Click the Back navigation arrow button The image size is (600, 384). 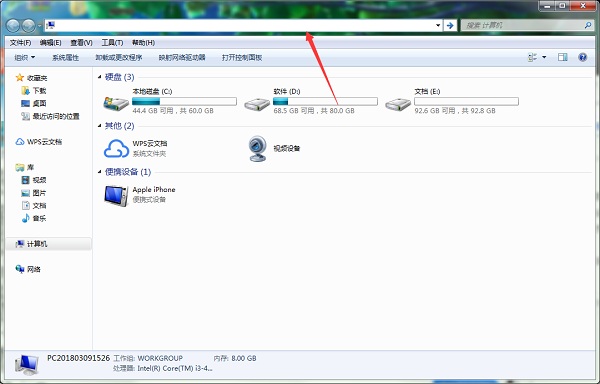coord(13,26)
